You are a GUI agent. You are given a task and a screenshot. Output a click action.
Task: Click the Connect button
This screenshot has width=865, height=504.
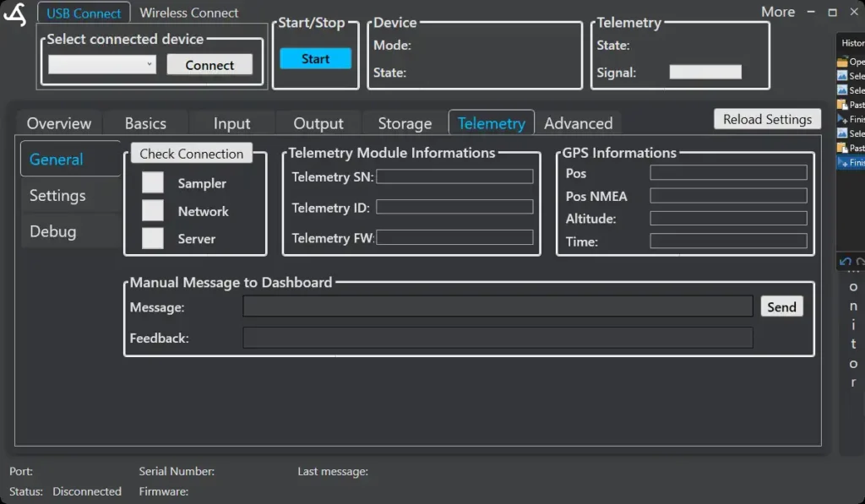[209, 64]
